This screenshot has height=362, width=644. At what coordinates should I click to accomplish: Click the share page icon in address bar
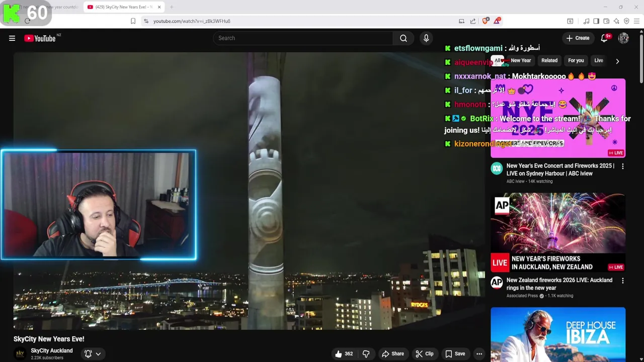(x=473, y=21)
